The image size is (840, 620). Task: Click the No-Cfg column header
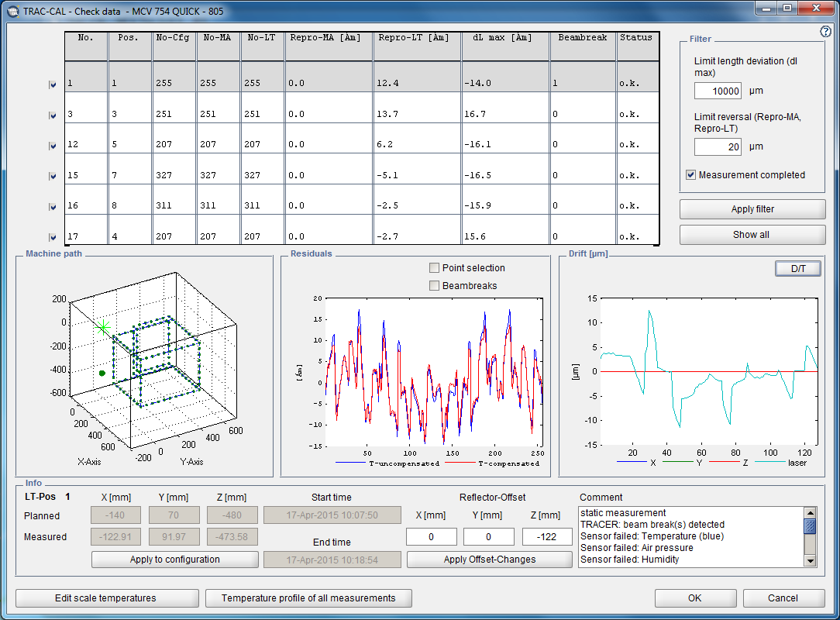174,46
